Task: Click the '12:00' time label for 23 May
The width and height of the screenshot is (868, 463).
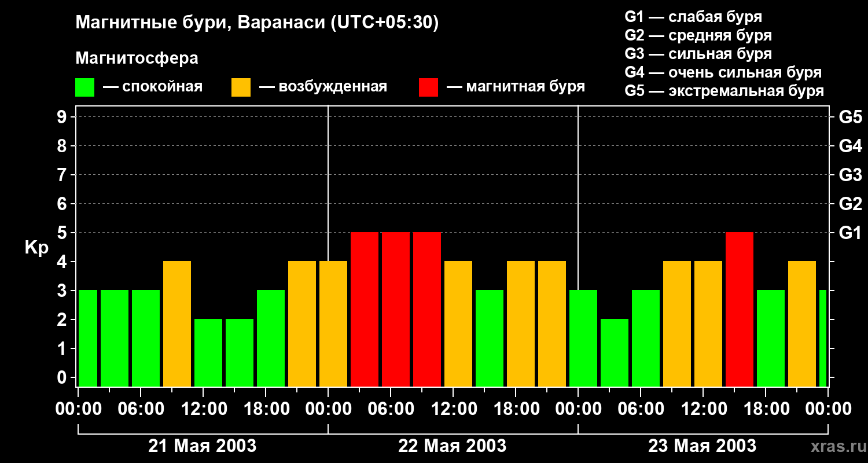Action: (703, 409)
